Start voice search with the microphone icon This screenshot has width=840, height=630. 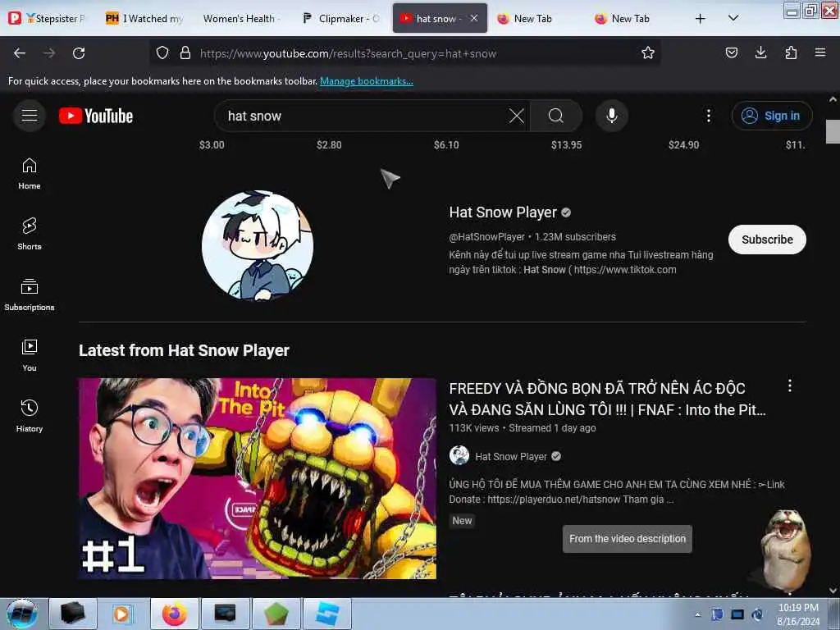(611, 116)
